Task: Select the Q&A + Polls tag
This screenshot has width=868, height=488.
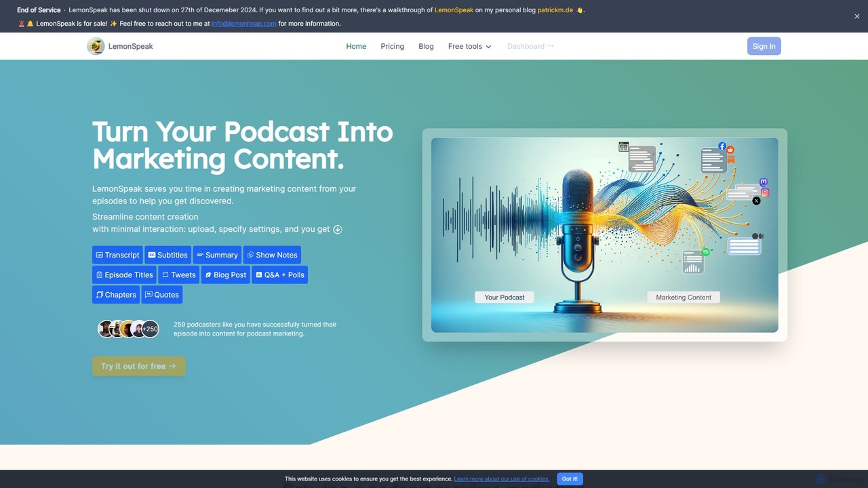Action: tap(280, 274)
